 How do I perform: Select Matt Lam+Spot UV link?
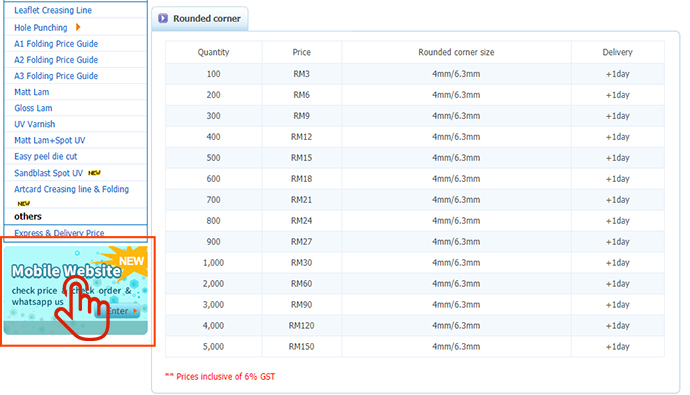[50, 140]
